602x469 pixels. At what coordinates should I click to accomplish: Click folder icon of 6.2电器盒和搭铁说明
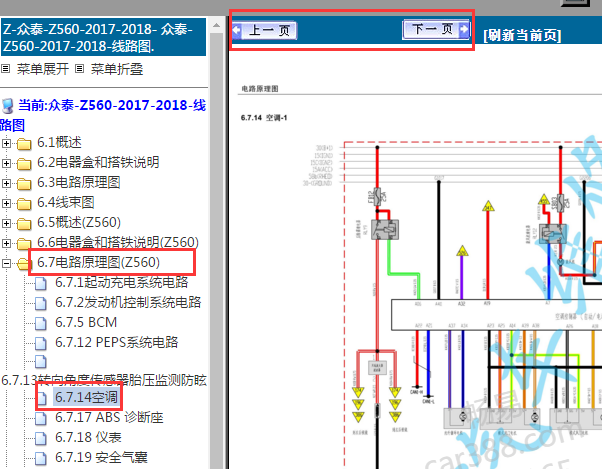(x=24, y=163)
